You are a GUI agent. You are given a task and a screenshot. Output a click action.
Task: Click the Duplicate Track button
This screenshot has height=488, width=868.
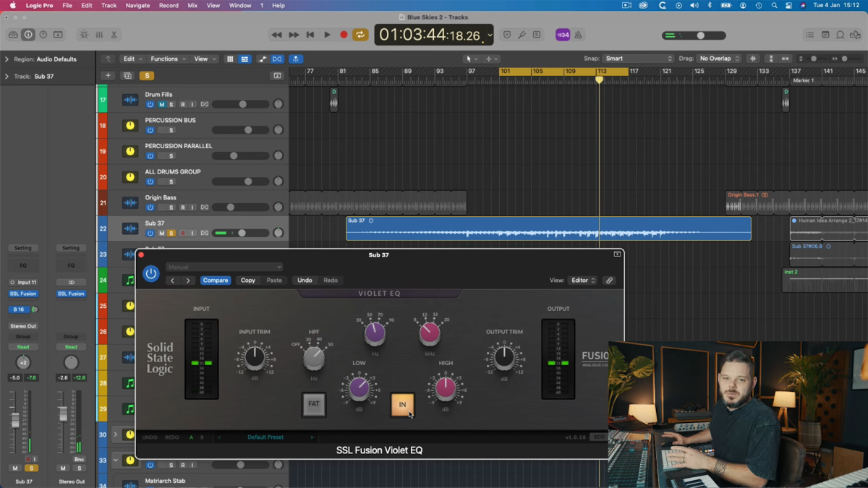click(127, 76)
